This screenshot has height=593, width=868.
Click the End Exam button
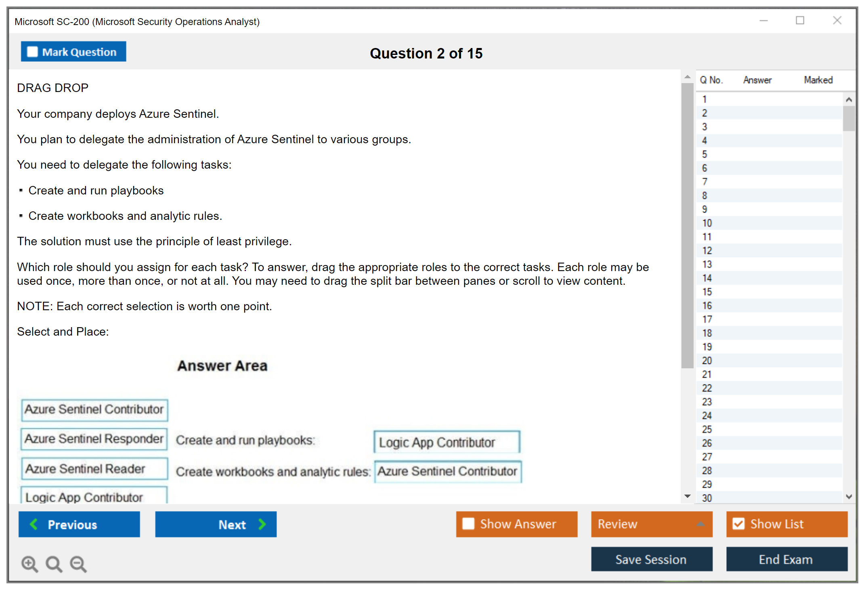(x=786, y=559)
